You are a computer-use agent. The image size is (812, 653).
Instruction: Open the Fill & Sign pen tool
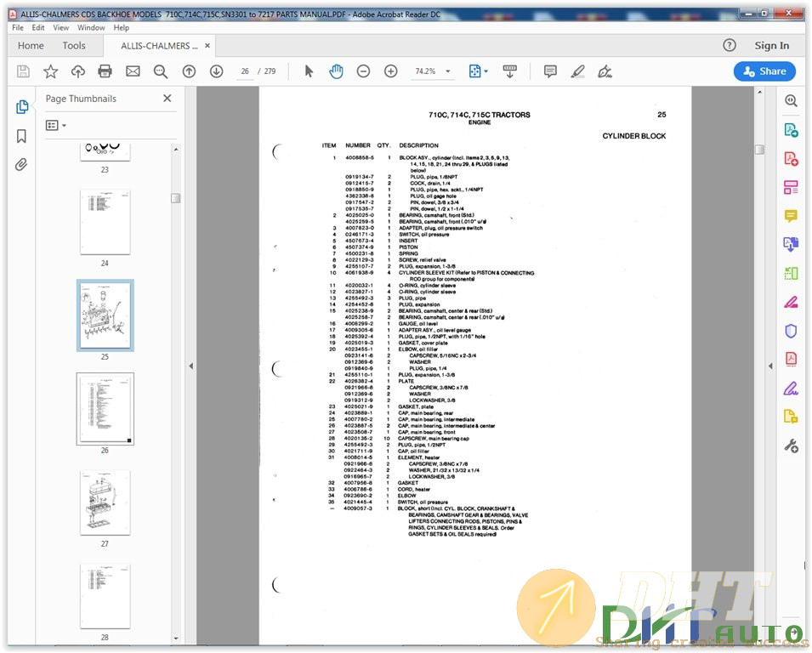(791, 388)
